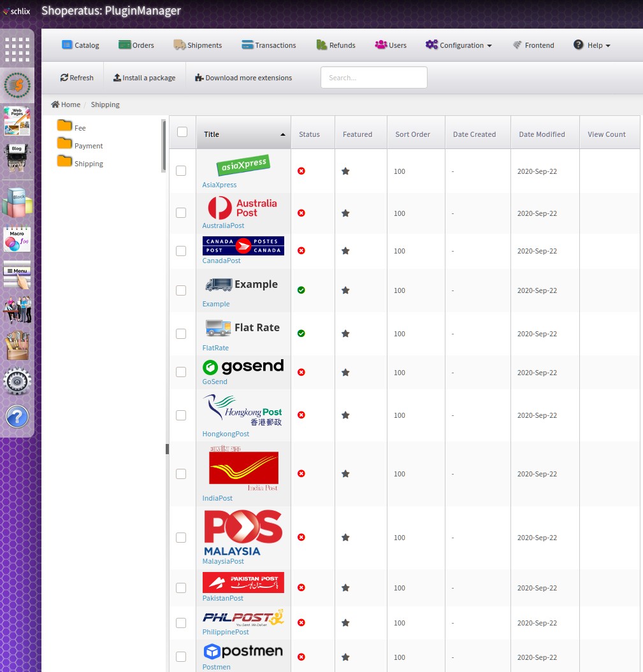Click featured star for MalaysiaPost
Screen dimensions: 643x672
click(x=345, y=538)
